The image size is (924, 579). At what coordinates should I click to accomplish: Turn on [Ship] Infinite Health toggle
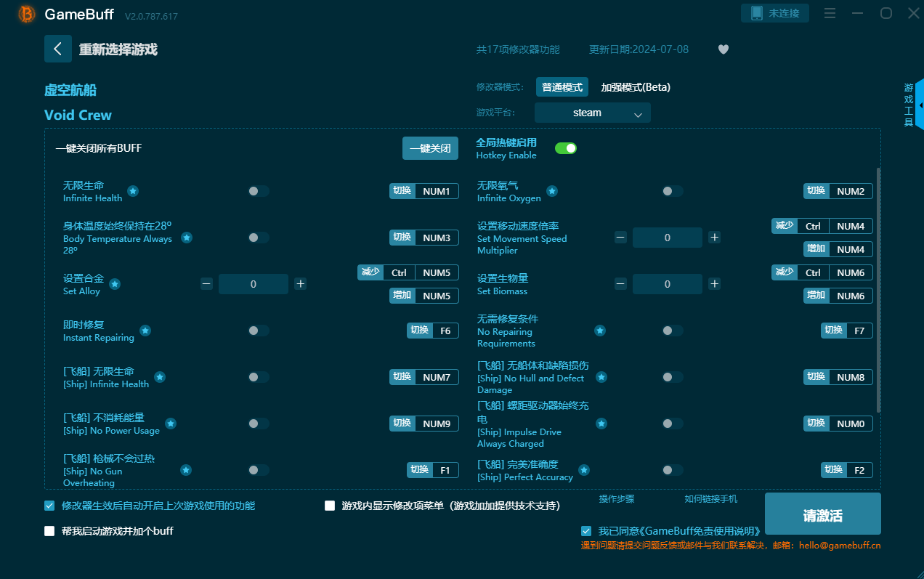coord(259,377)
